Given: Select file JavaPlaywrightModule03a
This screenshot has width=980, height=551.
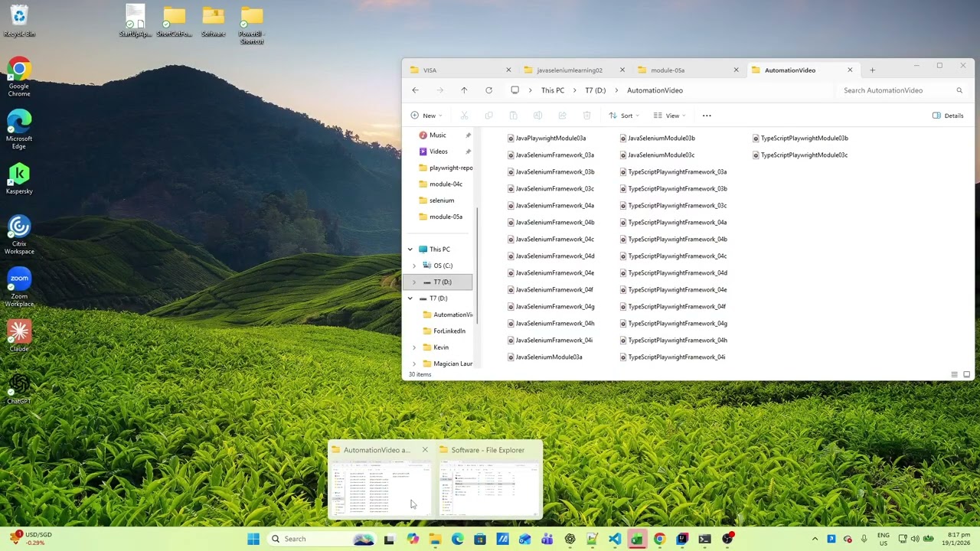Looking at the screenshot, I should pos(547,139).
